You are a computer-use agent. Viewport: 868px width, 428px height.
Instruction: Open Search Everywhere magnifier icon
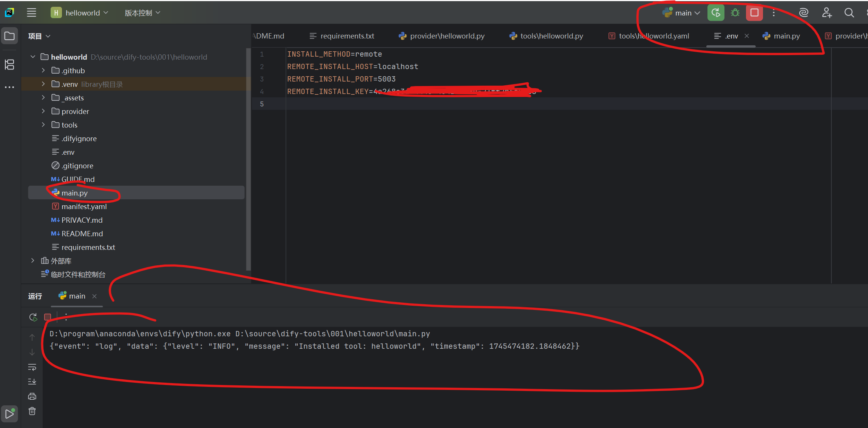pos(849,13)
